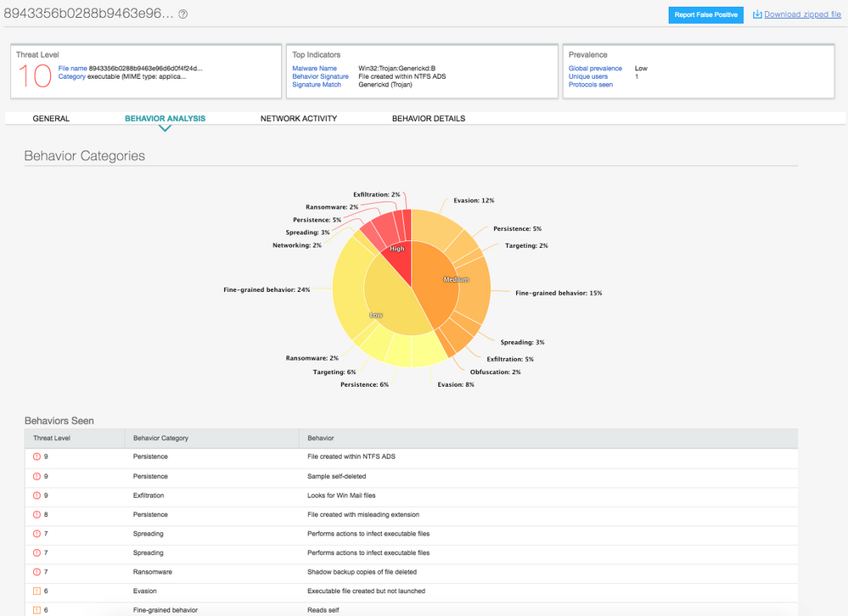Click alert icon in NTFS ADS row
Viewport: 848px width, 616px height.
pyautogui.click(x=37, y=456)
